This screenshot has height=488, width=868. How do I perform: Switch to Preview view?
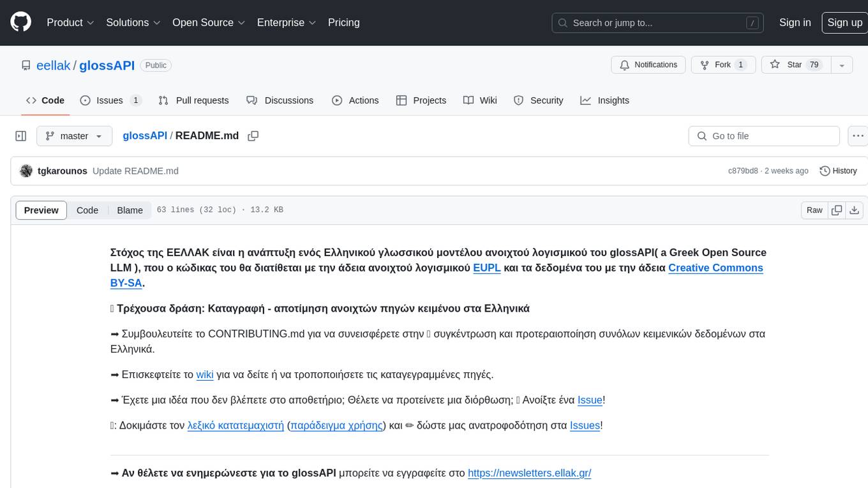pos(41,210)
